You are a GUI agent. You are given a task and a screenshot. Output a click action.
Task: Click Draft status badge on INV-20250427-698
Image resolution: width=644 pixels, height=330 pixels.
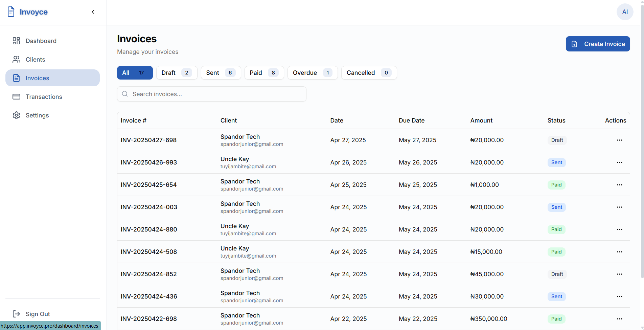(557, 140)
